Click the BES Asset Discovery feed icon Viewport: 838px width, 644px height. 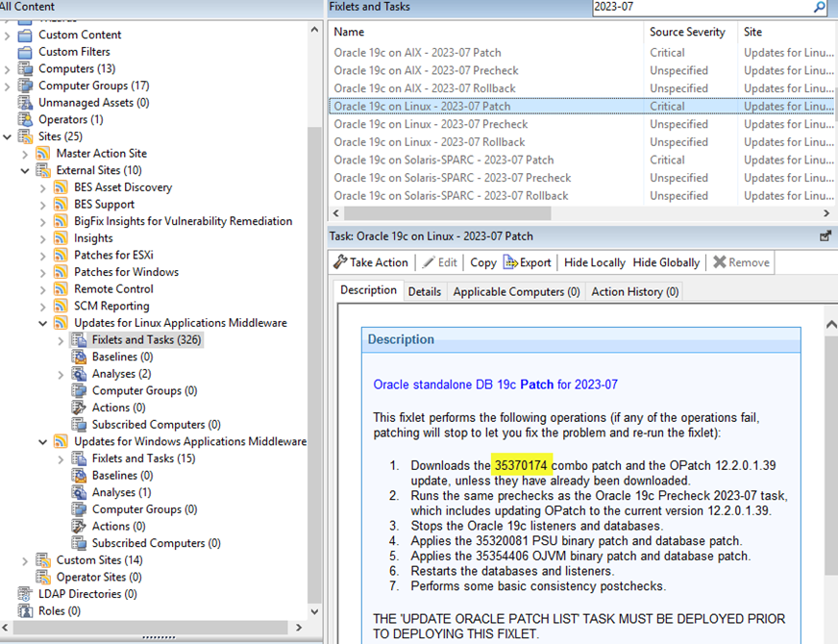tap(61, 187)
